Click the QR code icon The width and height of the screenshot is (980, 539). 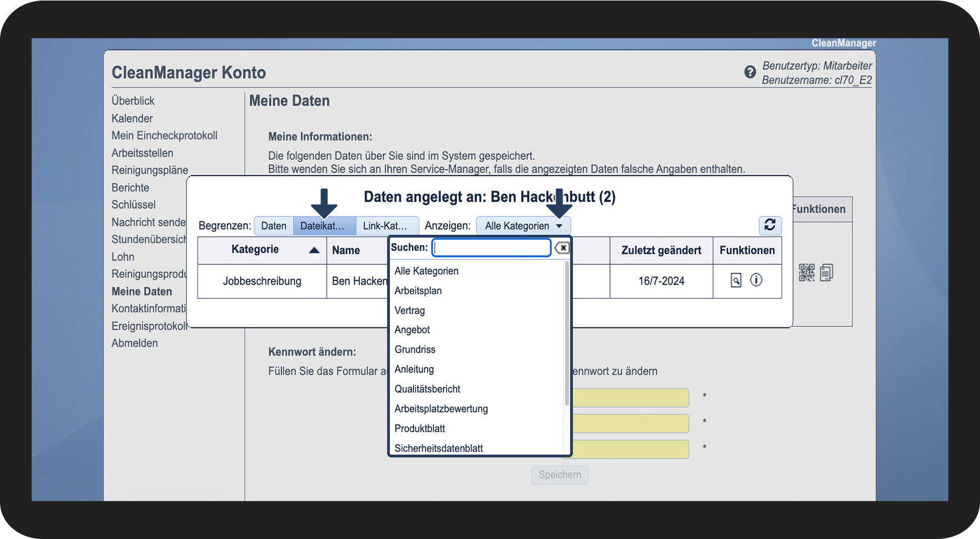tap(806, 273)
